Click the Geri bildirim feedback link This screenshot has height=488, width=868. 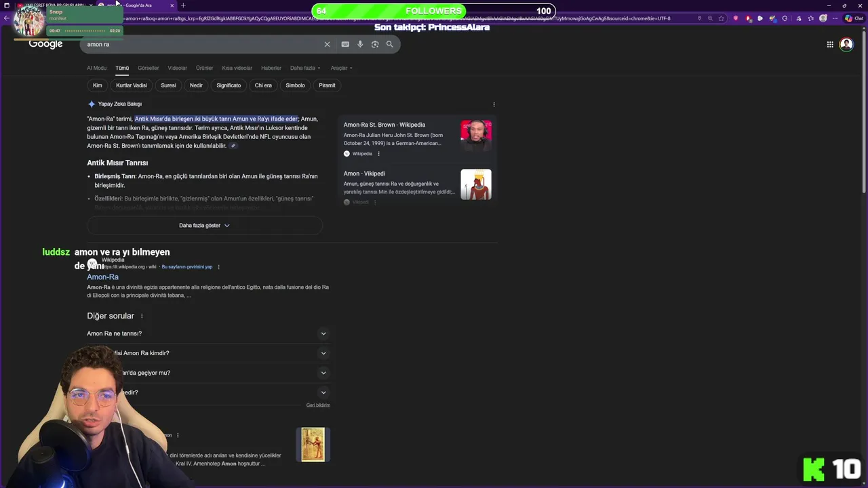[x=318, y=405]
